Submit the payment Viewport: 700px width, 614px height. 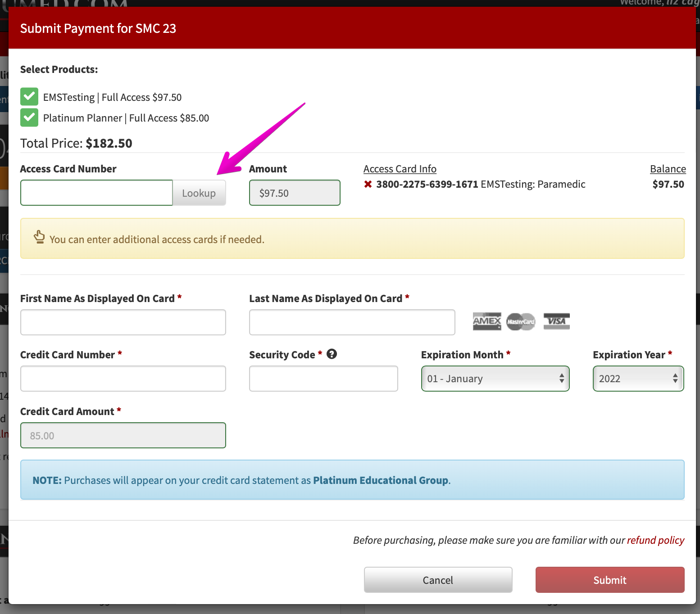609,580
